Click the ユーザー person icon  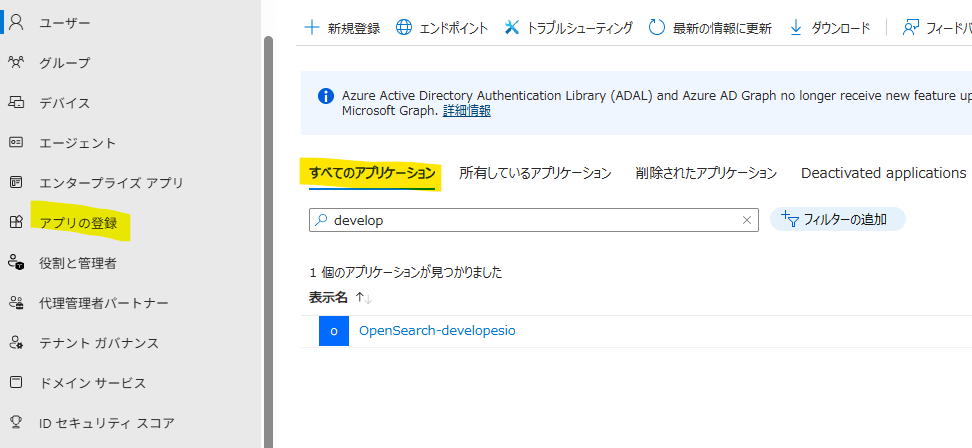(x=16, y=23)
